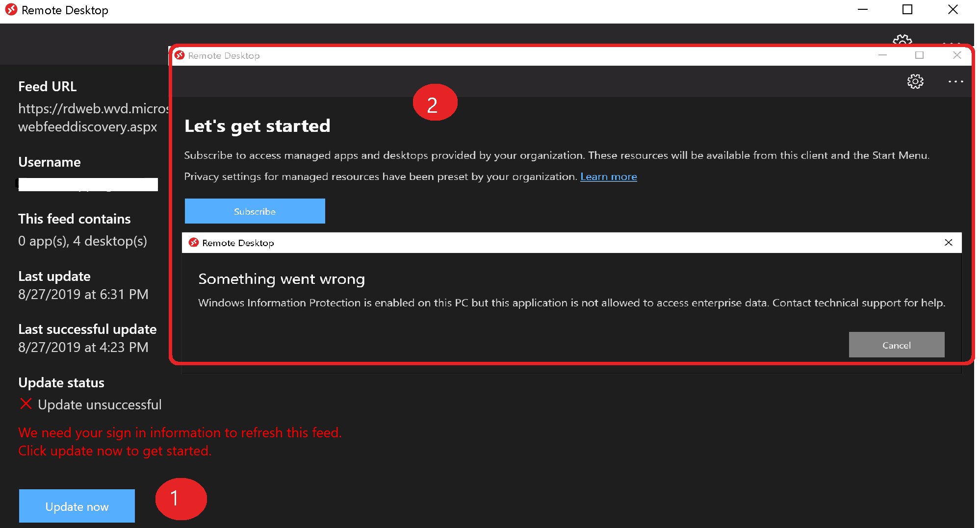The height and width of the screenshot is (528, 980).
Task: Open settings gear in inner Remote Desktop window
Action: (x=915, y=81)
